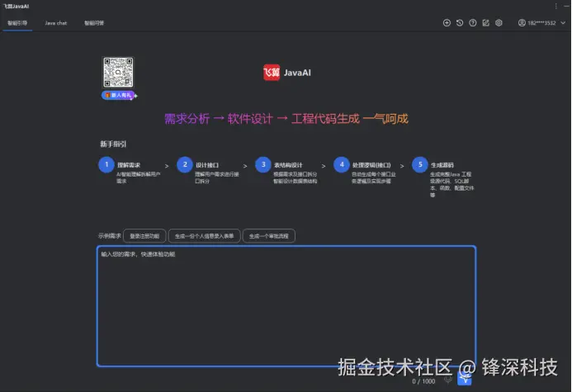This screenshot has width=572, height=392.
Task: Select the 生成一份个人信息录入表单 example
Action: pyautogui.click(x=205, y=236)
